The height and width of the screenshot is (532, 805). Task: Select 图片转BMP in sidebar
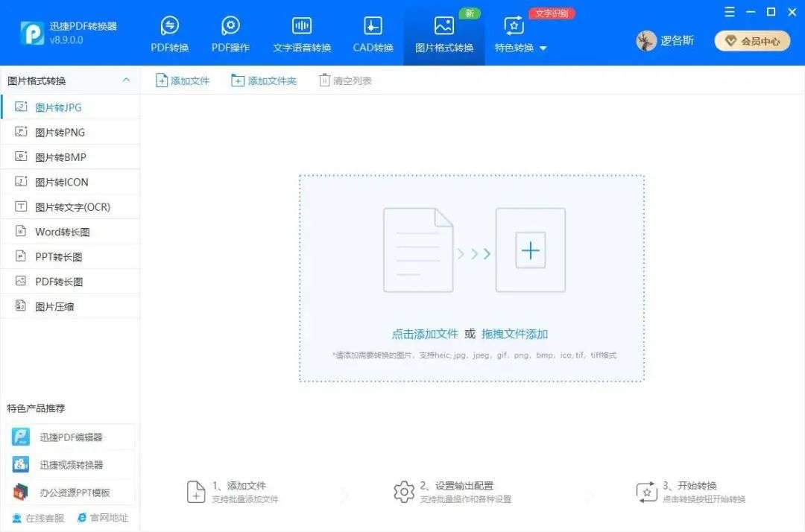[x=70, y=157]
